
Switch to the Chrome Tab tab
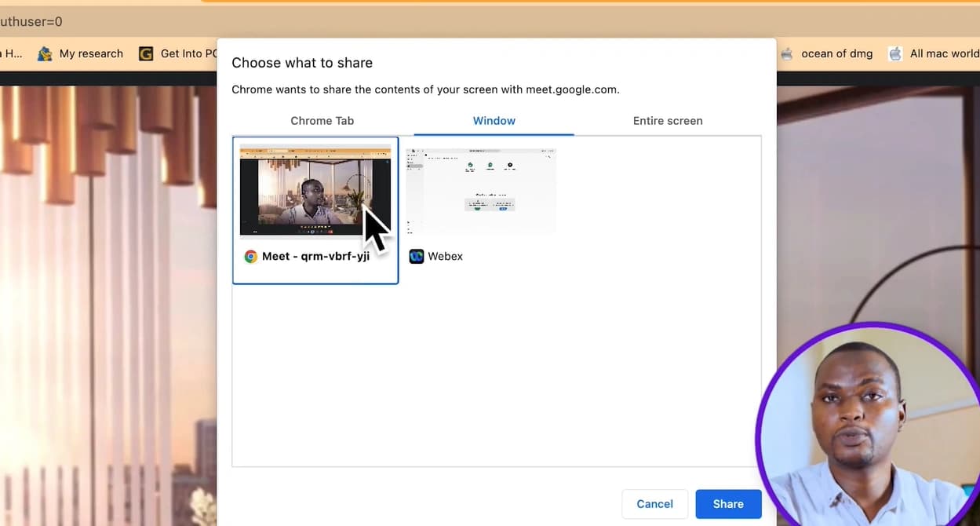[322, 121]
